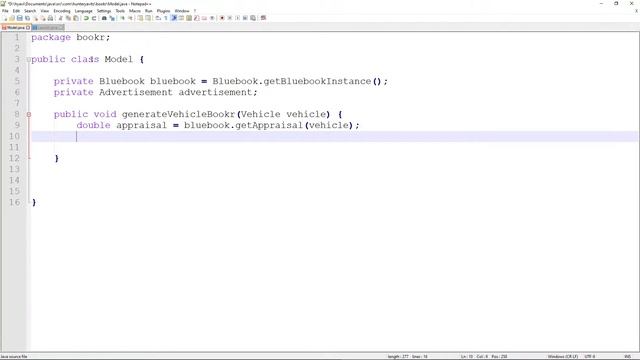
Task: Click 'bluebook.getAppraisal(vehicle);' on line 9
Action: 271,125
